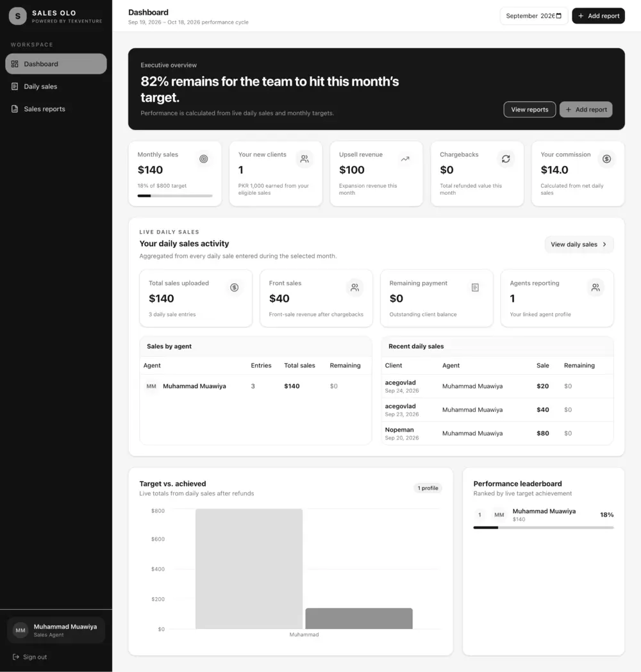Image resolution: width=641 pixels, height=672 pixels.
Task: Click the $80 sale value
Action: tap(543, 433)
